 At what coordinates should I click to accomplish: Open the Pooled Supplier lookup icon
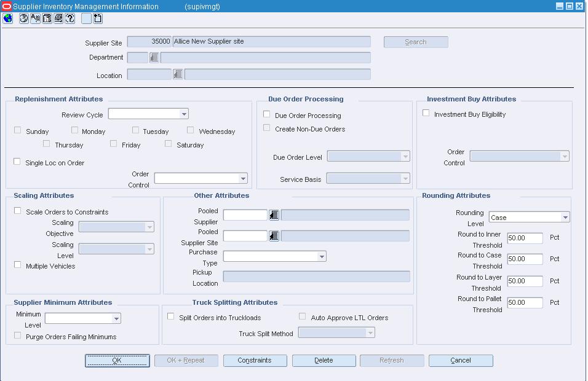274,215
